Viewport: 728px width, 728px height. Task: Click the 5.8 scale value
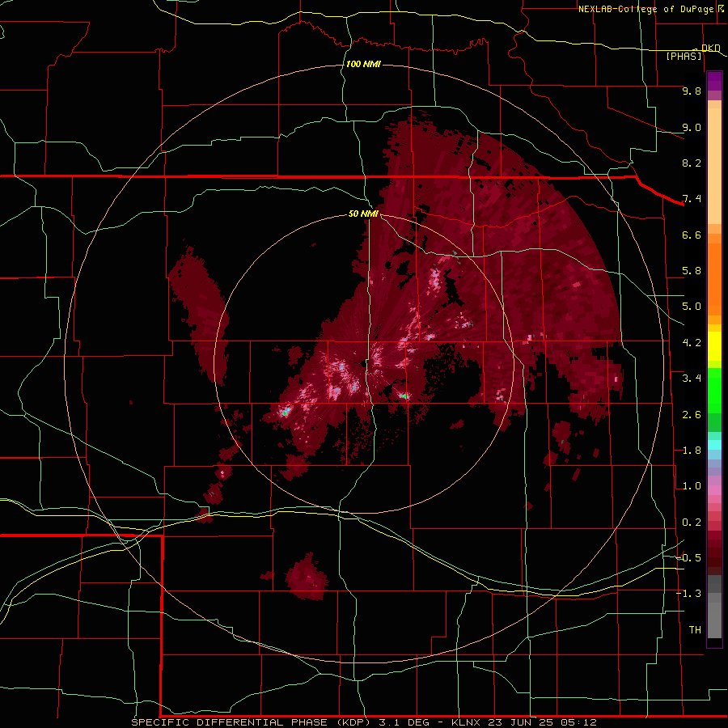(692, 271)
